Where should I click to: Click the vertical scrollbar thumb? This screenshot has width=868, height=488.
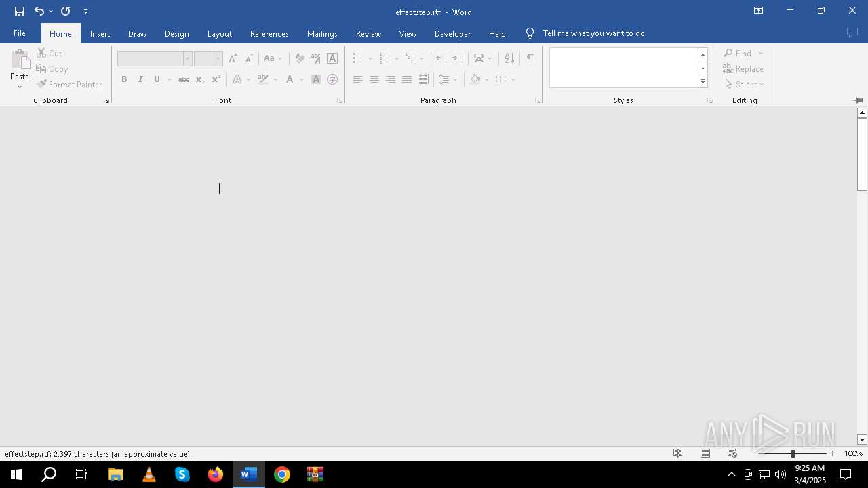[862, 155]
